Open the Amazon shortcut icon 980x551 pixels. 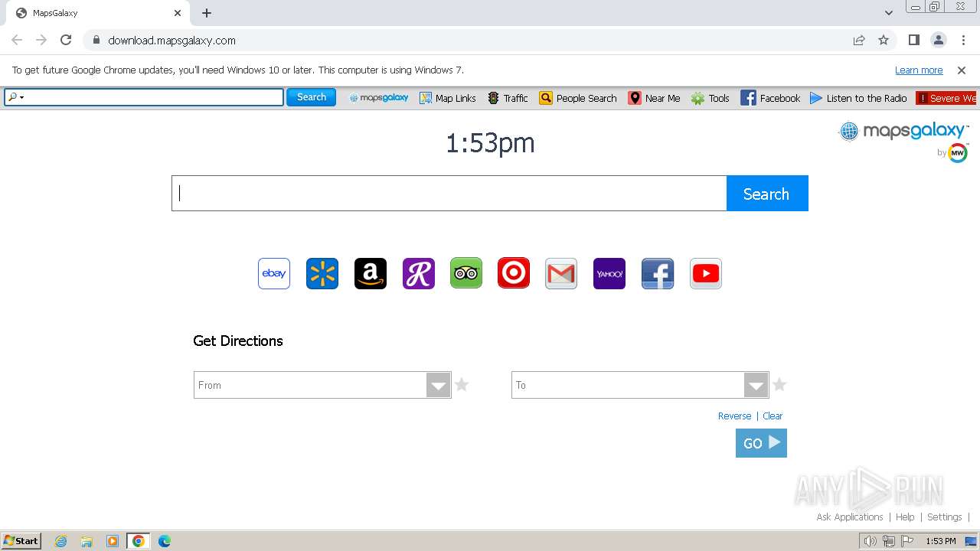click(x=371, y=273)
